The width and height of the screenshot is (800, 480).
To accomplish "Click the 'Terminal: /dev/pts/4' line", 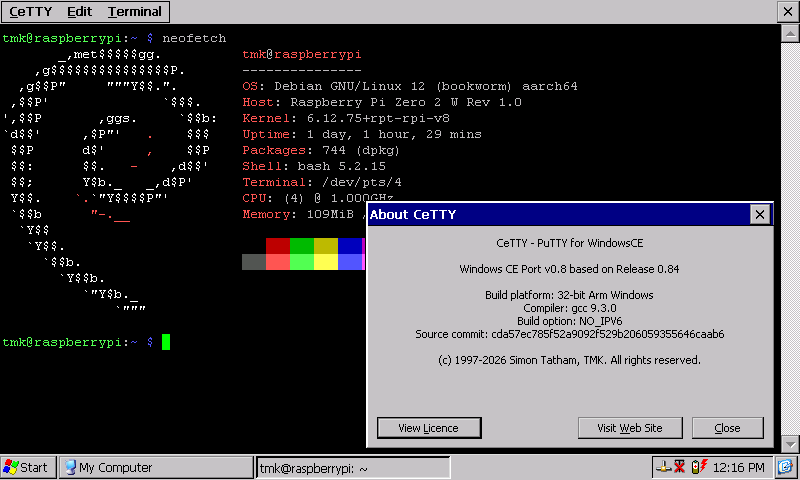I will click(x=322, y=182).
